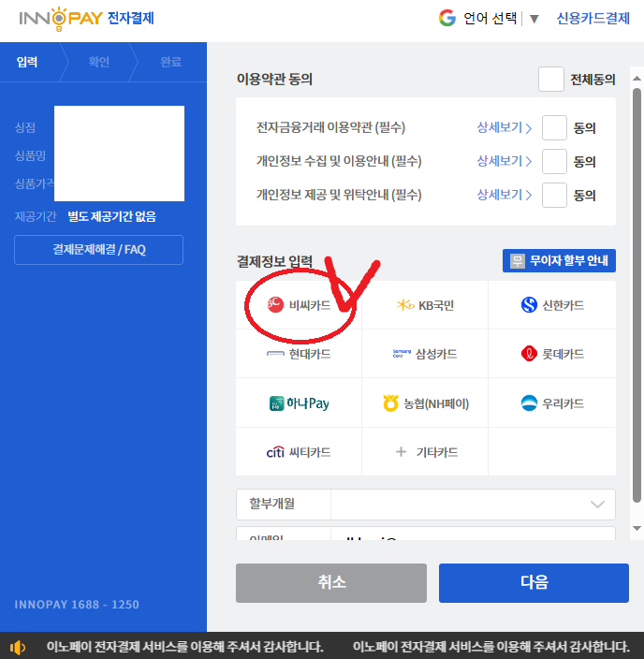This screenshot has width=644, height=659.
Task: Select the 롯데카드 red logo
Action: click(529, 354)
